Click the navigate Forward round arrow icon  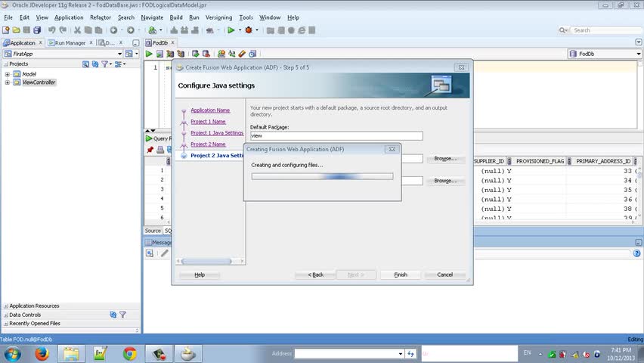click(x=131, y=30)
